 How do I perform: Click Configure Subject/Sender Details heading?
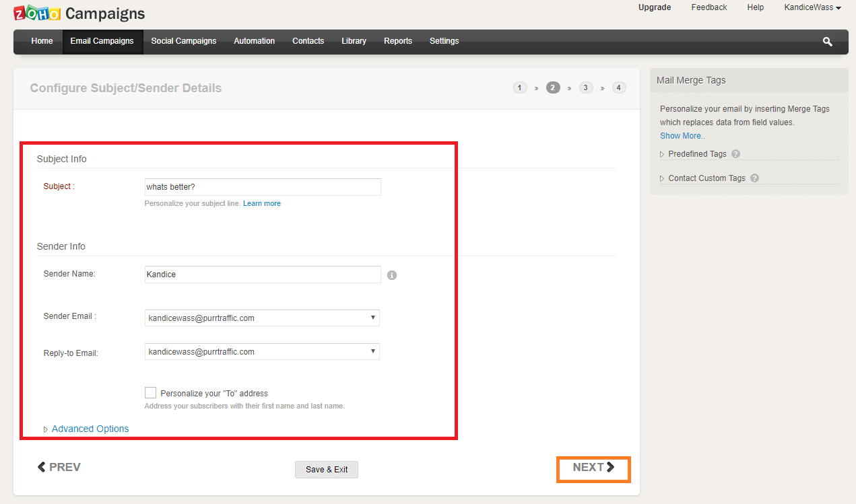[x=126, y=88]
